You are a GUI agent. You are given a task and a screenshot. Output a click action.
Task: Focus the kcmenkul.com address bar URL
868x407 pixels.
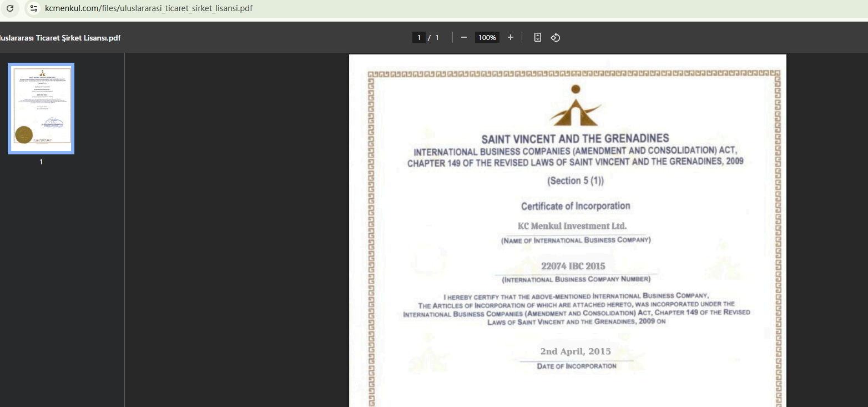tap(149, 8)
